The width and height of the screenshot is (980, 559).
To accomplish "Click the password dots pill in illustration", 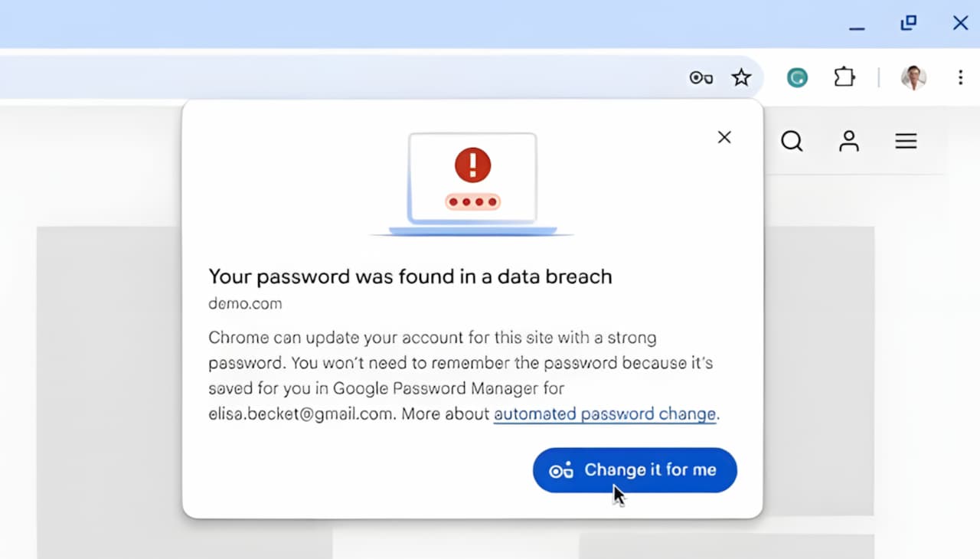I will [472, 202].
